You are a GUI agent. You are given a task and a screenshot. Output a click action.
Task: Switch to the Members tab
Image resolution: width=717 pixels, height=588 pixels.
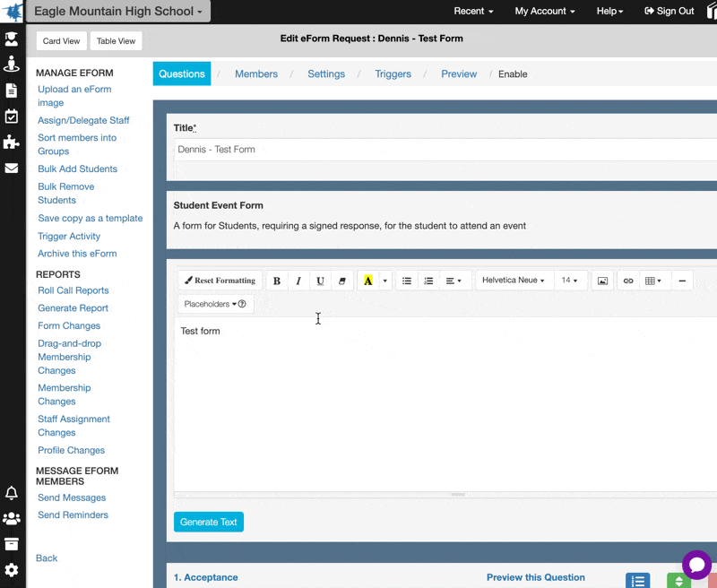256,74
